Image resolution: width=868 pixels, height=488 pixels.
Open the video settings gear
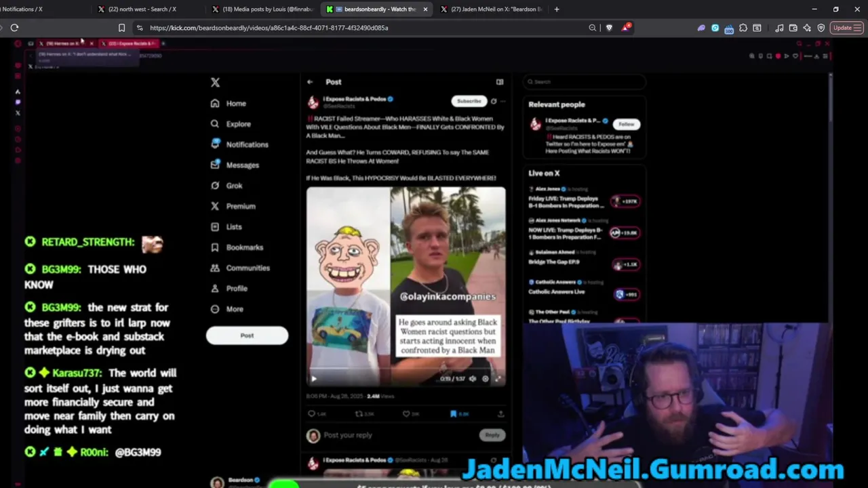485,379
